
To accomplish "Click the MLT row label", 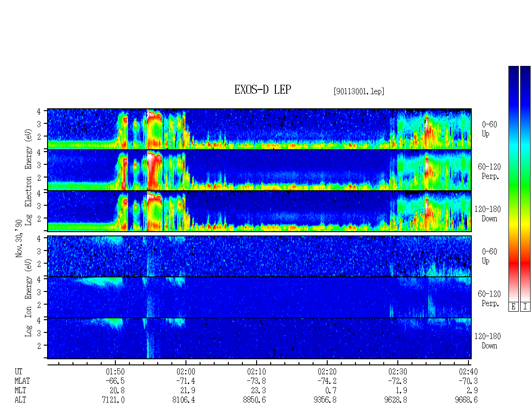I will 20,391.
